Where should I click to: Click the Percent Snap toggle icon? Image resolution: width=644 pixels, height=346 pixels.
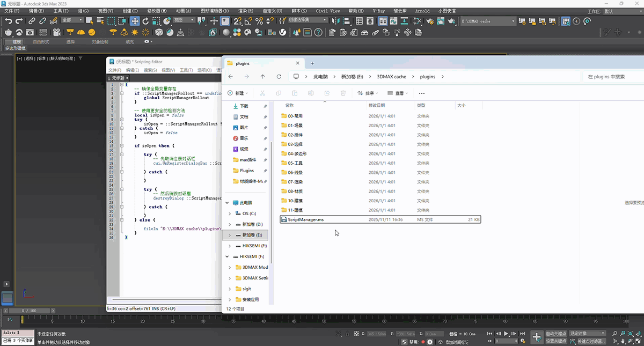click(259, 21)
